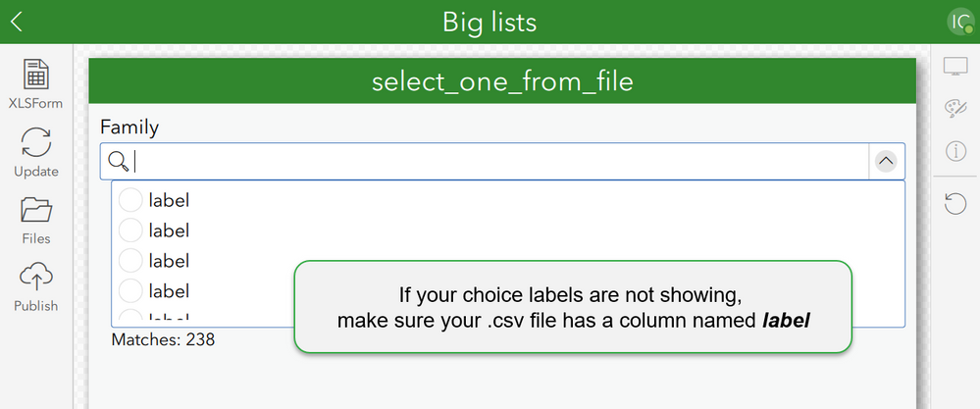Viewport: 980px width, 409px height.
Task: Open the user profile avatar
Action: (x=959, y=22)
